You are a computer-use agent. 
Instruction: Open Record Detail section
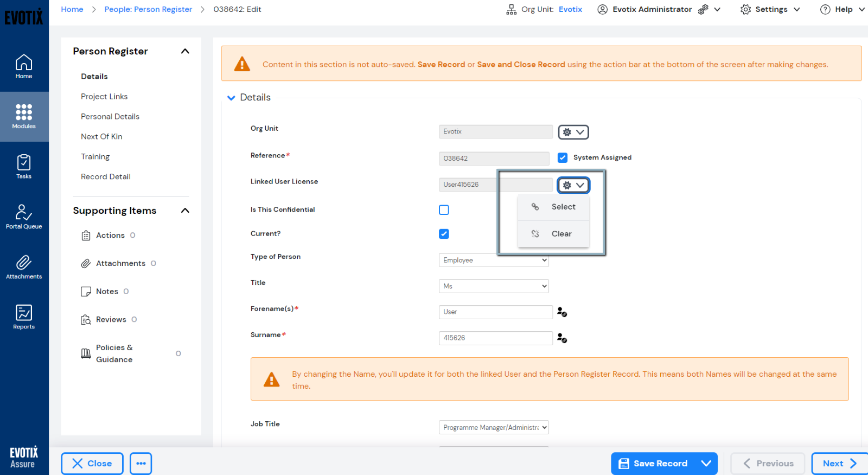[x=106, y=177]
